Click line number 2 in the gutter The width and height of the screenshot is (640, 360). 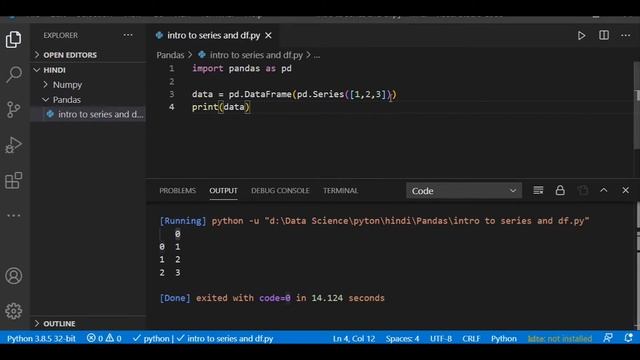pyautogui.click(x=171, y=81)
